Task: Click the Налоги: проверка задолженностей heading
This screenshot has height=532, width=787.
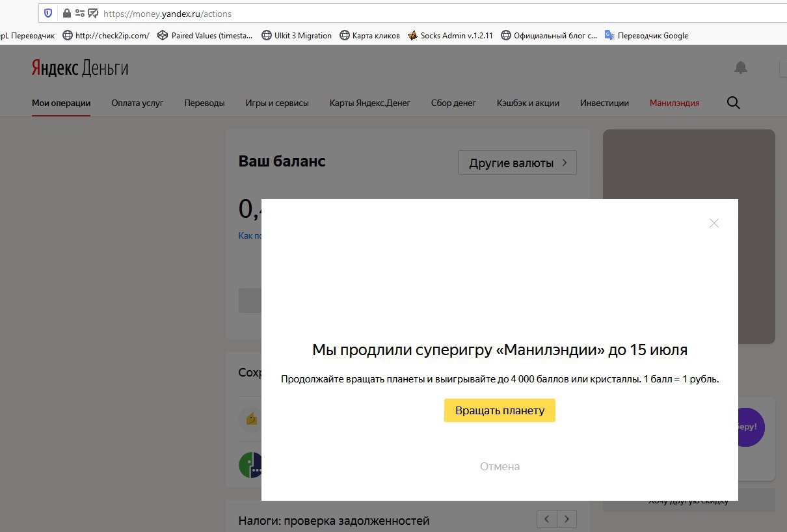Action: (334, 521)
